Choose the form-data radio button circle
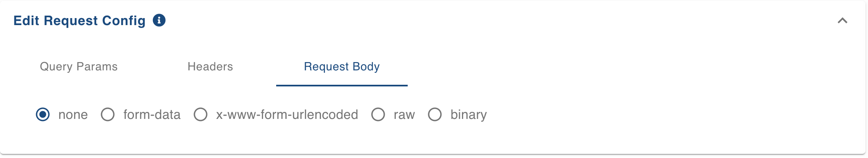Image resolution: width=868 pixels, height=158 pixels. tap(108, 114)
